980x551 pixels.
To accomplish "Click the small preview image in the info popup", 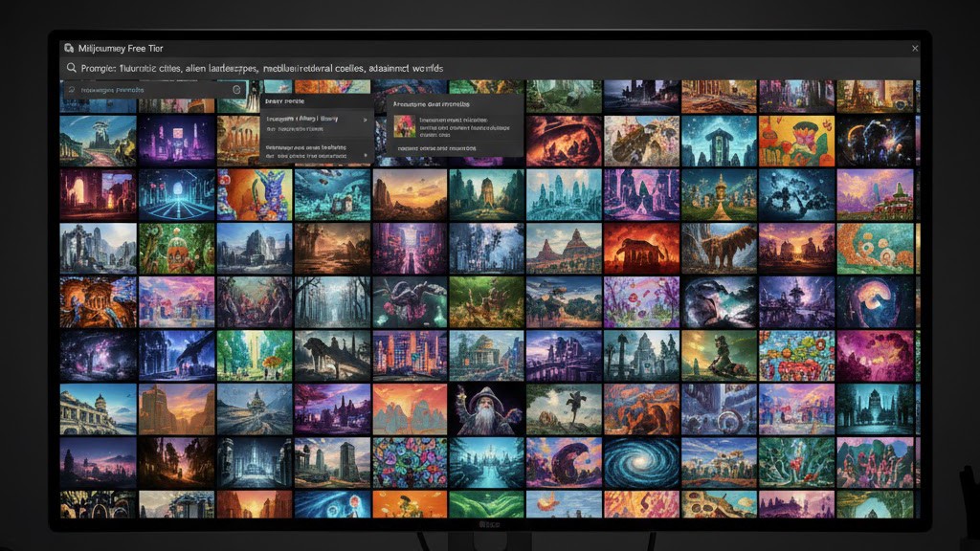I will [x=404, y=126].
